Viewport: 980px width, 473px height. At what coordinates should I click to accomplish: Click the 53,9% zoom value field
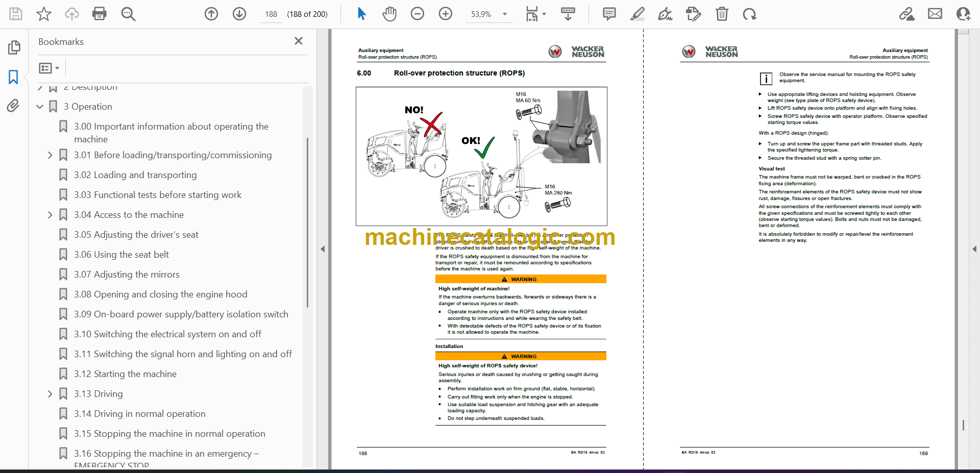click(x=481, y=14)
